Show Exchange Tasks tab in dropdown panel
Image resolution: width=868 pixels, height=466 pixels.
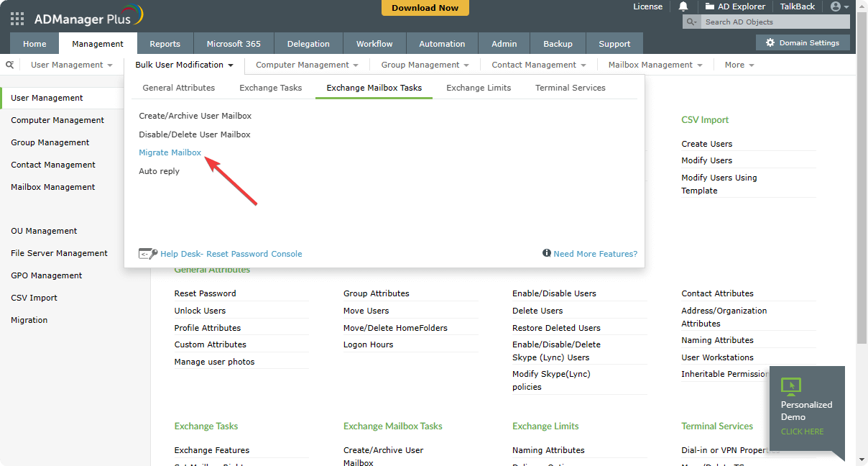tap(271, 88)
